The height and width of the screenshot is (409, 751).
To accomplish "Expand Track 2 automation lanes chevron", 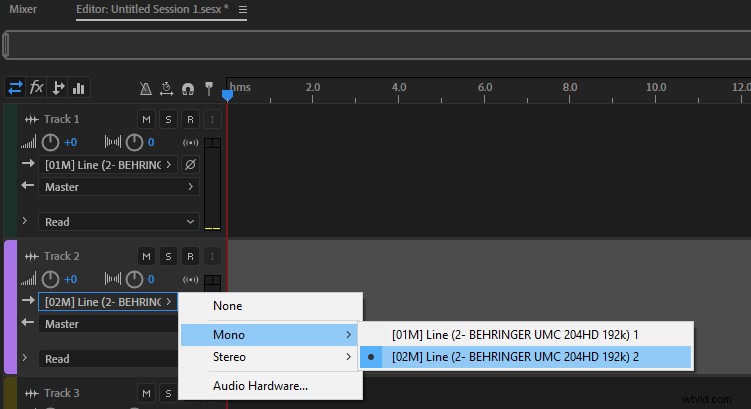I will point(25,358).
